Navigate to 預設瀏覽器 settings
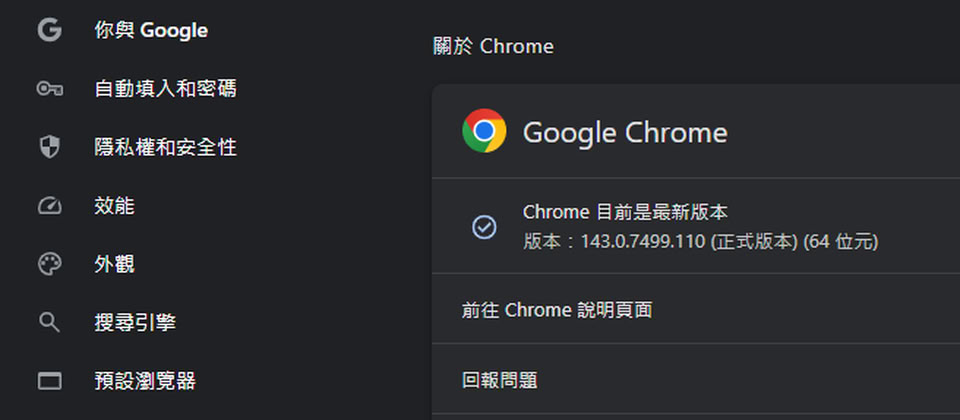 click(x=145, y=381)
